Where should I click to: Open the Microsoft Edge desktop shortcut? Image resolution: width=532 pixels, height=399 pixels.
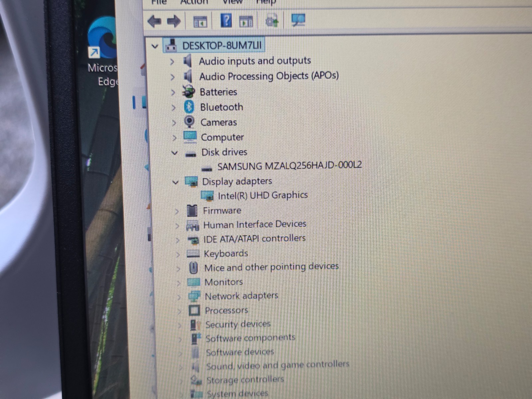tap(102, 52)
